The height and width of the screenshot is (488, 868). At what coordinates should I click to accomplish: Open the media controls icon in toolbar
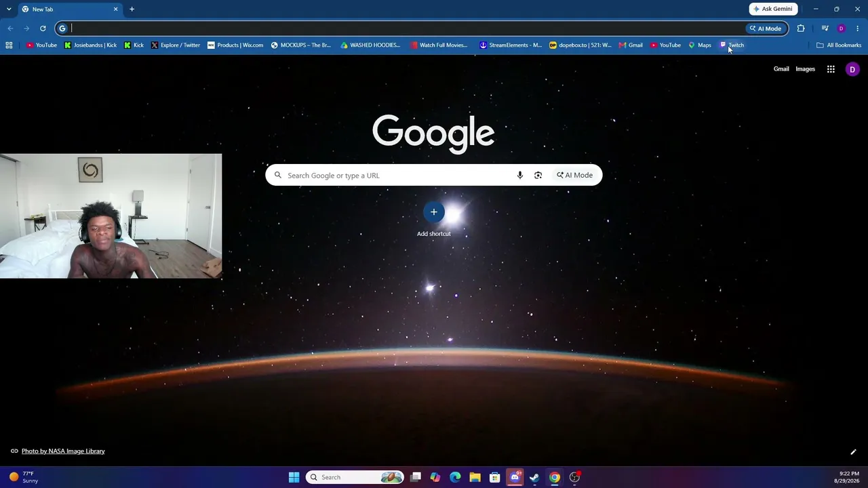point(825,28)
